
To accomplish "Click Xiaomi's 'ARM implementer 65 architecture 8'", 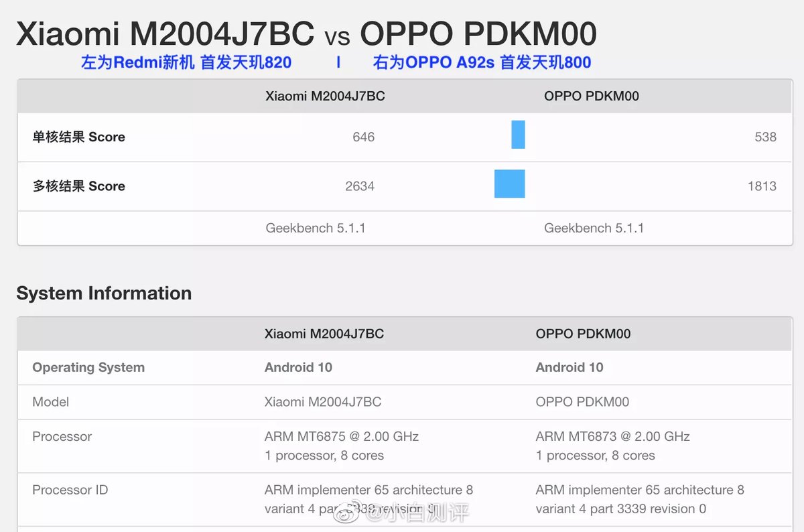I will point(369,490).
